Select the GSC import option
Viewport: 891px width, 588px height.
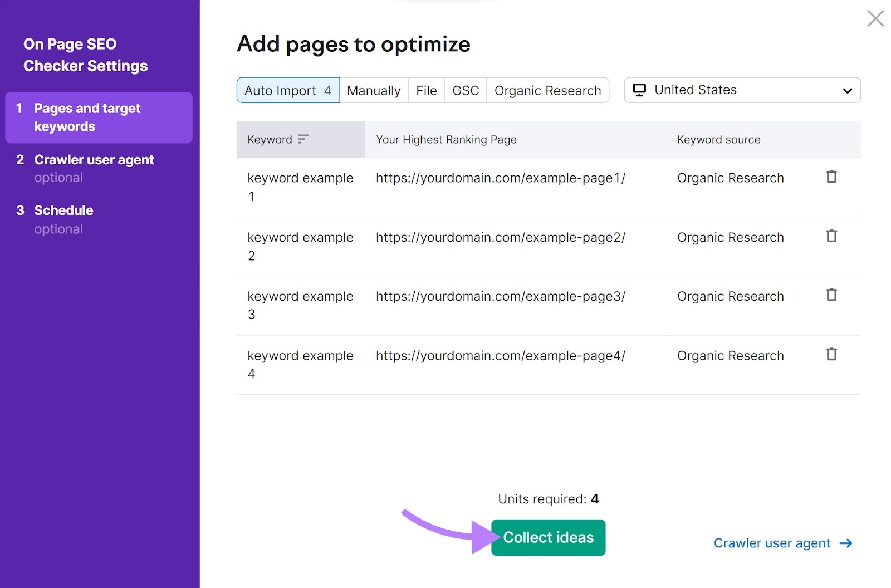[x=465, y=90]
